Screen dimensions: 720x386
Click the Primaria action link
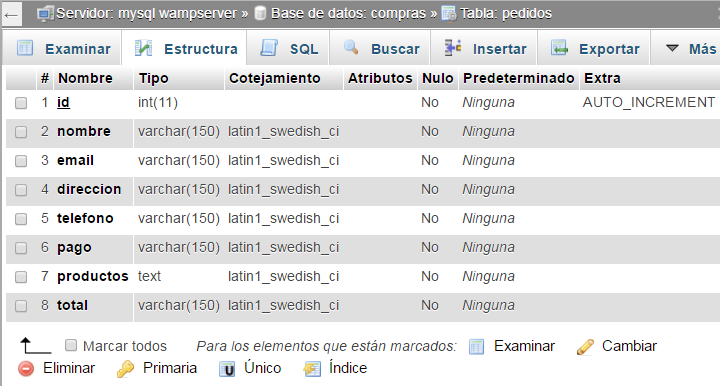pyautogui.click(x=169, y=368)
